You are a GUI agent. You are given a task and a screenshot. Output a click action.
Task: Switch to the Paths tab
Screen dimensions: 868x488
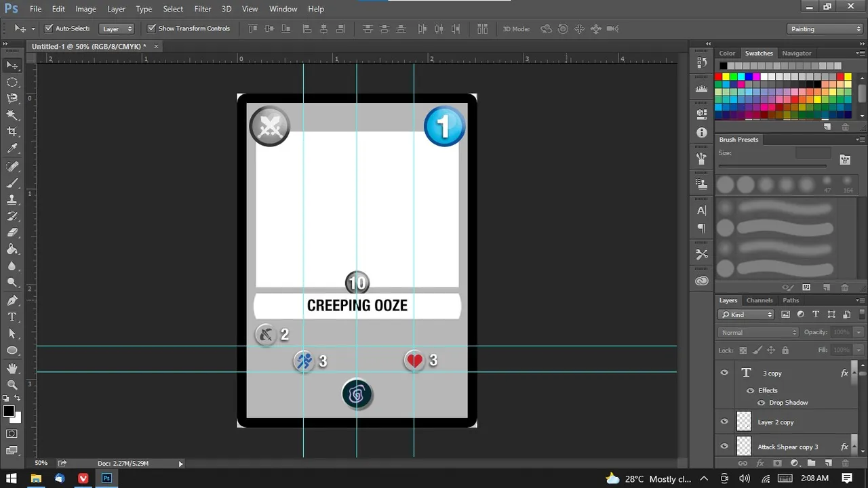pos(791,300)
